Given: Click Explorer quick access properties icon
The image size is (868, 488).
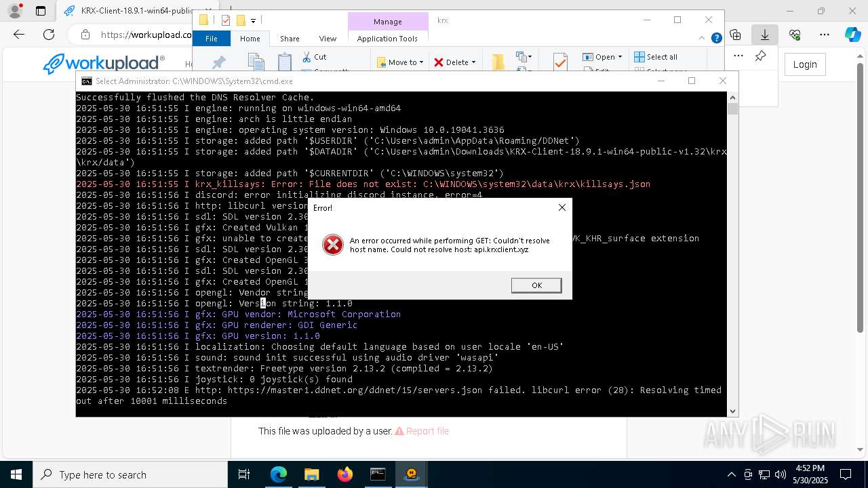Looking at the screenshot, I should click(x=226, y=20).
